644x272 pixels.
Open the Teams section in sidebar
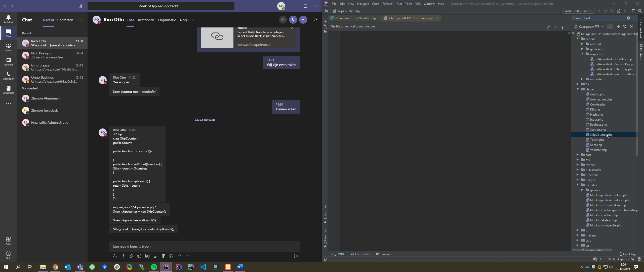(8, 47)
